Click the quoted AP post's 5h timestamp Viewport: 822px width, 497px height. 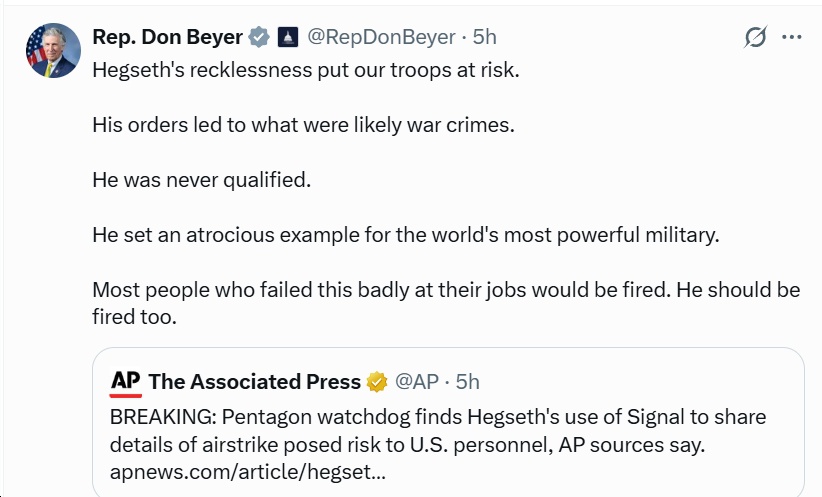coord(467,381)
